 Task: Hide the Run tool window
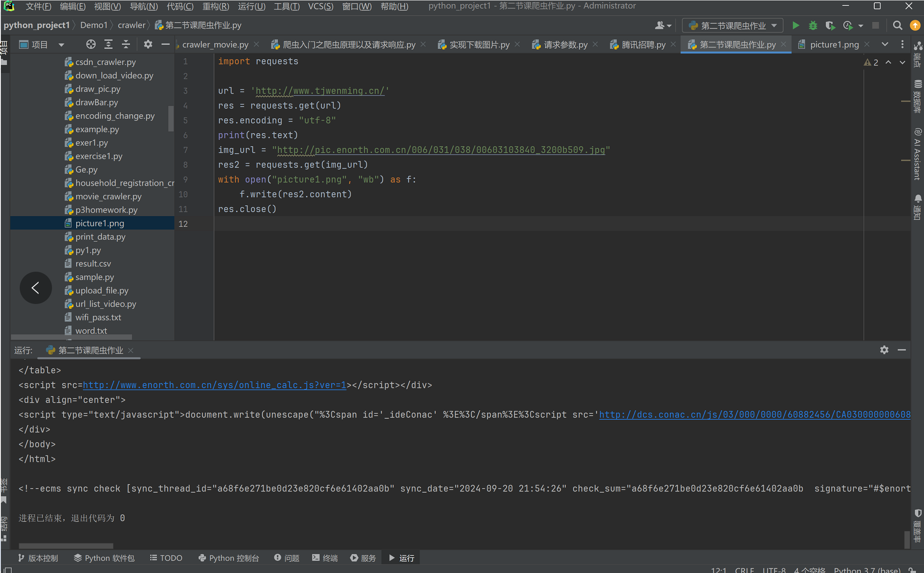902,350
